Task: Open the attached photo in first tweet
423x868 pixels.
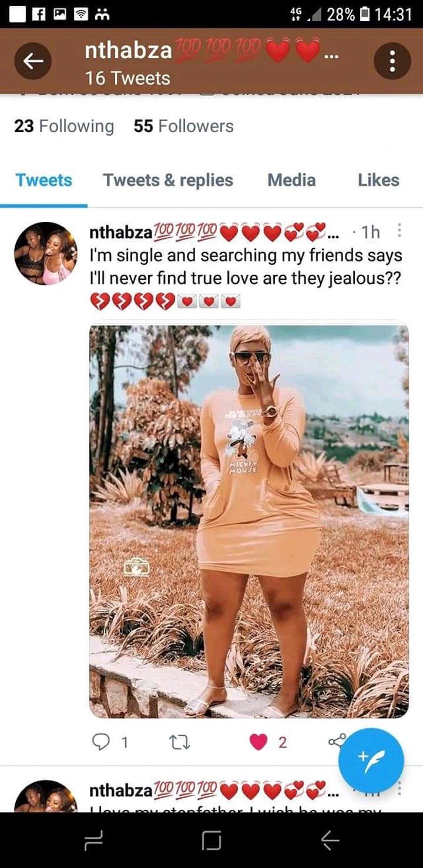Action: click(249, 522)
